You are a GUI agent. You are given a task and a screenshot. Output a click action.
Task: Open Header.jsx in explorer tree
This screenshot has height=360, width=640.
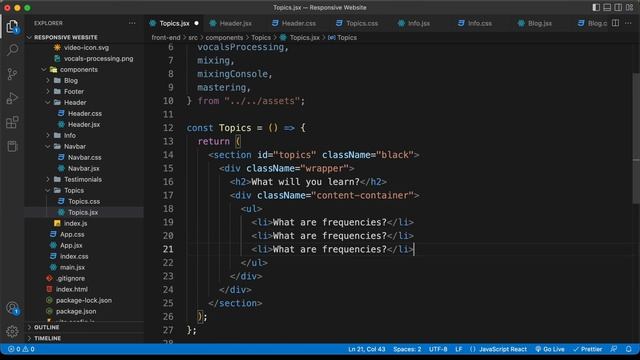(84, 124)
